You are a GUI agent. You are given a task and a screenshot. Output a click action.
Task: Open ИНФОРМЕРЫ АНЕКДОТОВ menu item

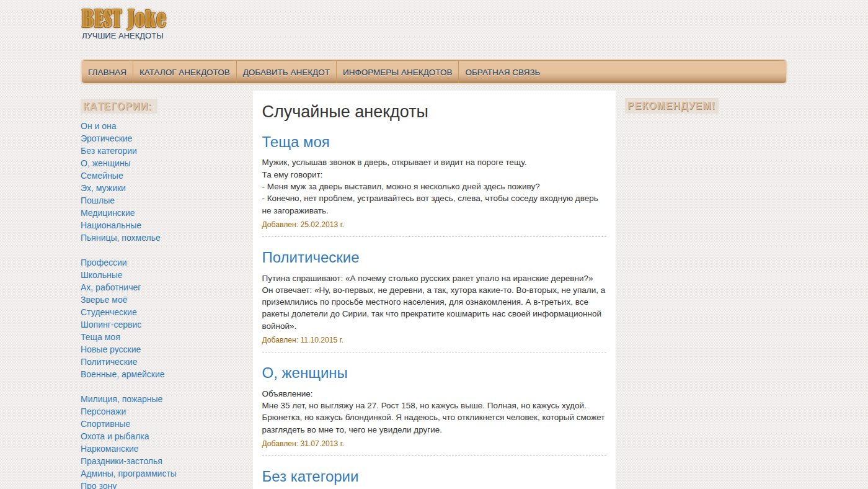coord(397,72)
